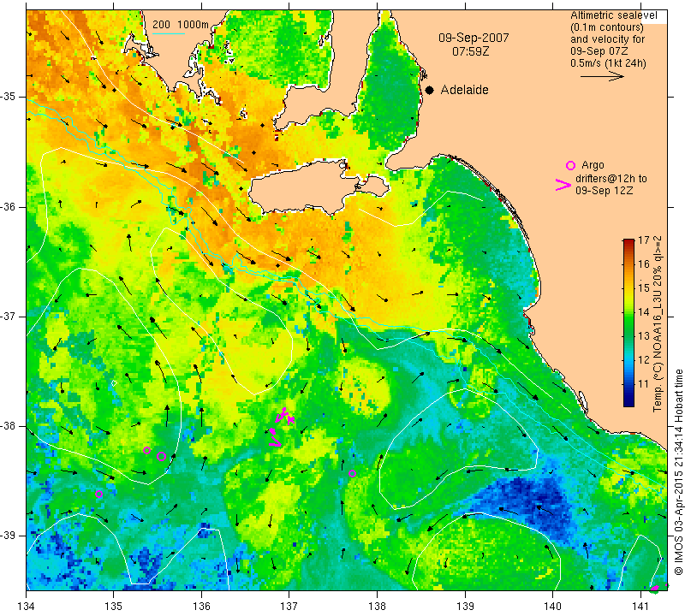Click the latitude axis label -39
The width and height of the screenshot is (685, 616).
pos(9,536)
